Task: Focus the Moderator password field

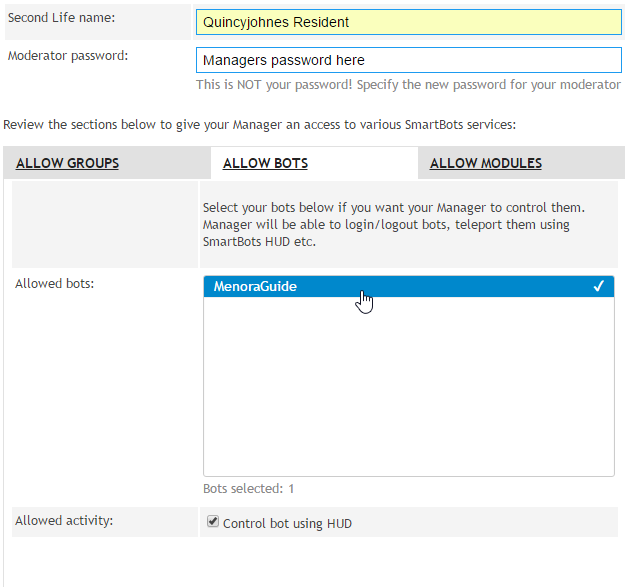Action: click(409, 60)
